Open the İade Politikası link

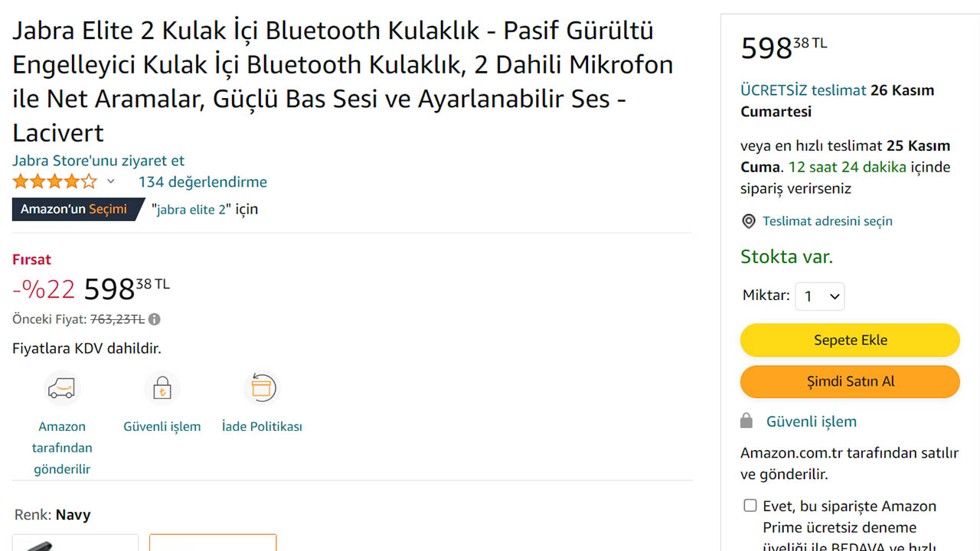click(x=262, y=426)
